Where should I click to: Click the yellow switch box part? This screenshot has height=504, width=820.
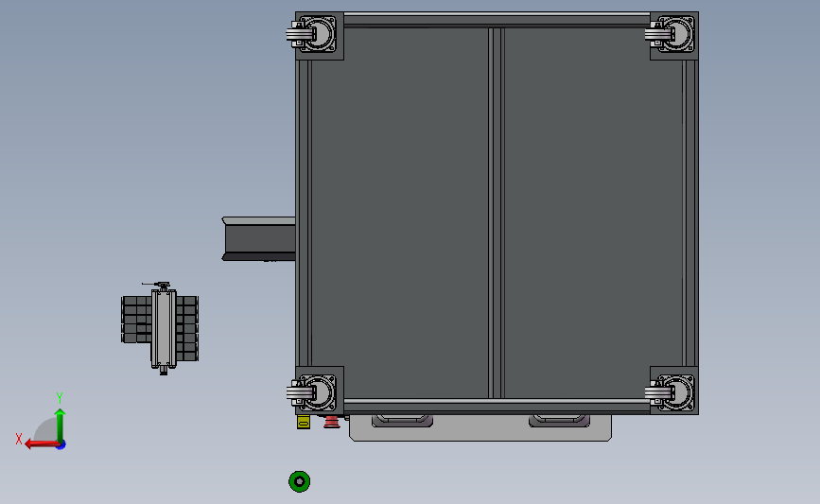pos(304,422)
